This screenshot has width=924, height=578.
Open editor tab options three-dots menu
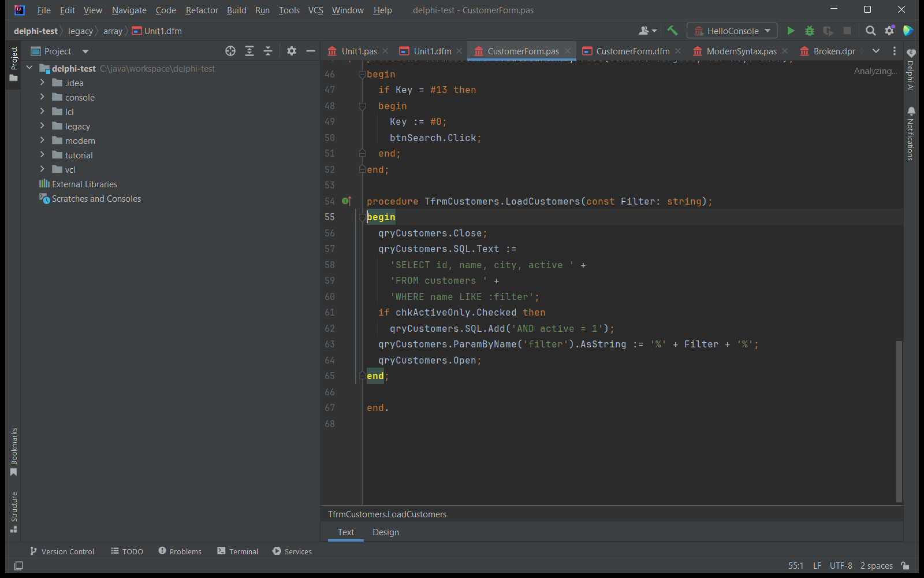(895, 51)
